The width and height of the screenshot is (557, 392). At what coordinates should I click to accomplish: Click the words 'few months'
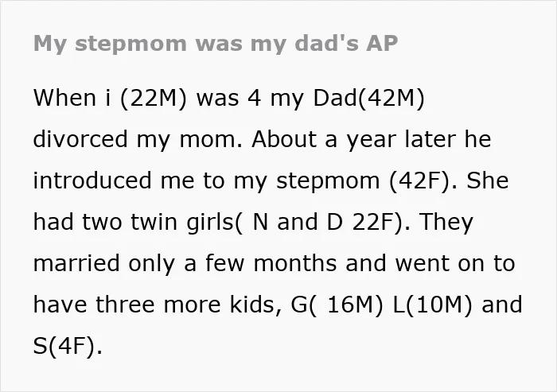(x=271, y=263)
